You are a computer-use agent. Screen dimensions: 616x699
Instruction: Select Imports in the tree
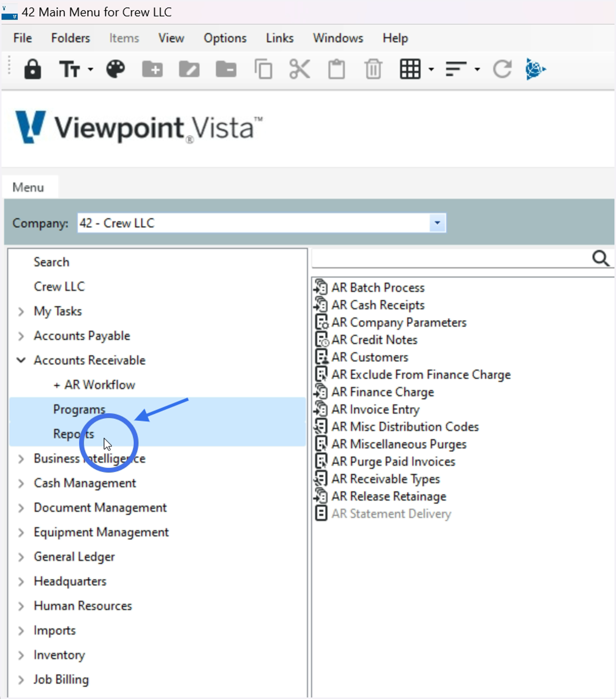[54, 631]
